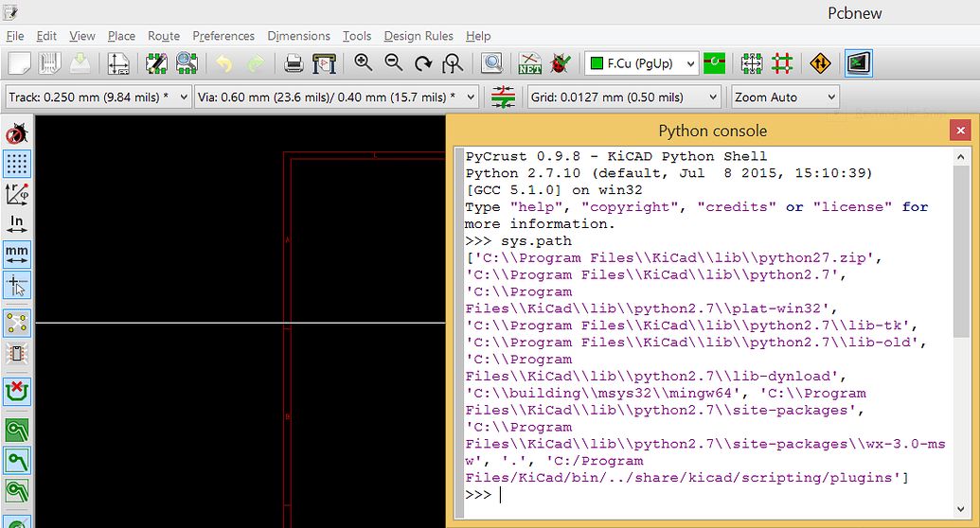
Task: Open the Dimensions menu
Action: (x=298, y=36)
